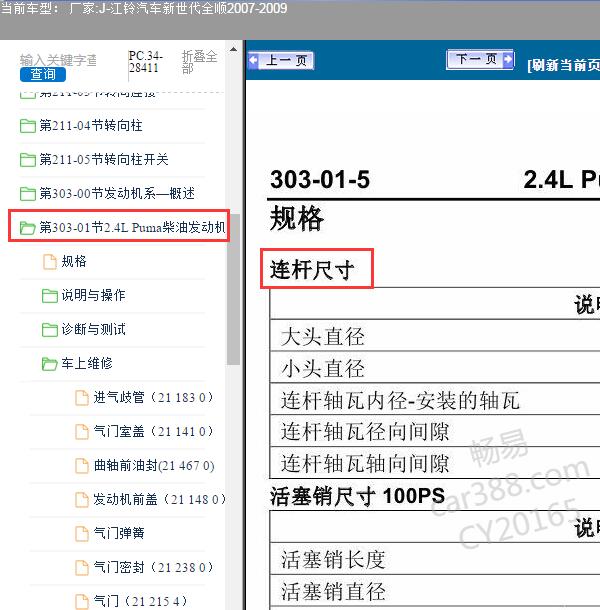Click the 当前车型 vehicle title text
Image resolution: width=600 pixels, height=610 pixels.
click(144, 8)
